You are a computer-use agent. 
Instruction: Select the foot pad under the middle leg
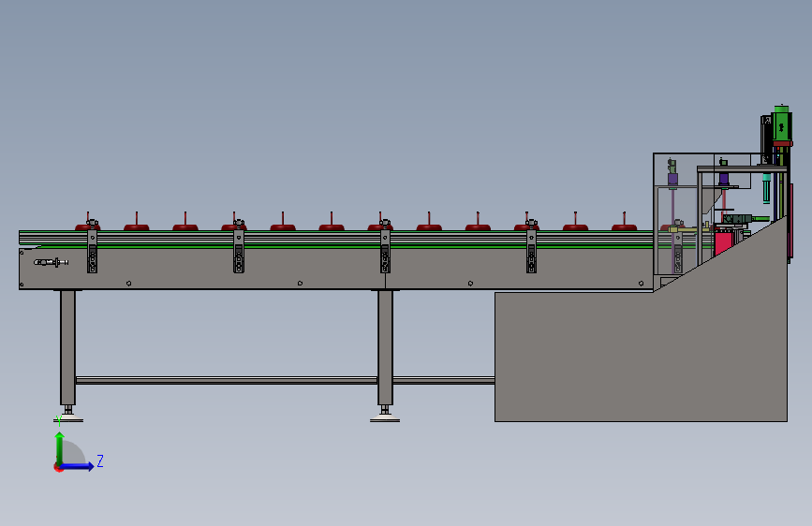point(385,418)
